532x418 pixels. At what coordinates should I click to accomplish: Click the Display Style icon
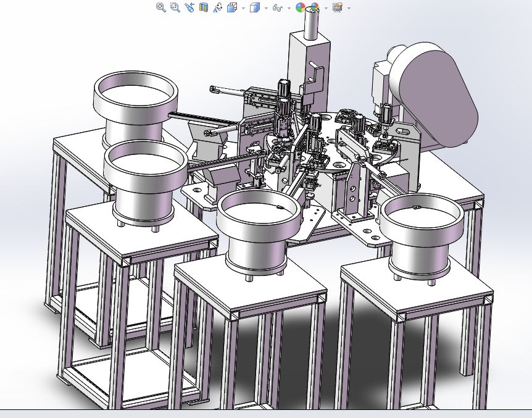(255, 7)
